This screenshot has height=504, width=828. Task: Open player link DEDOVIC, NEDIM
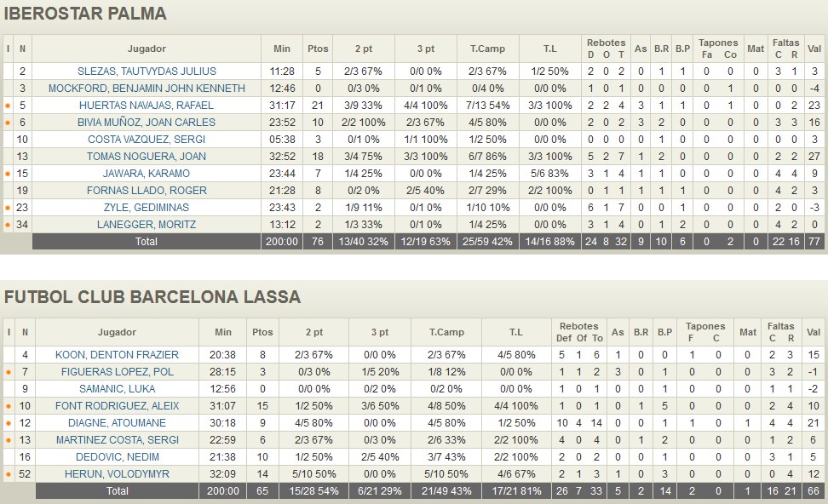117,457
